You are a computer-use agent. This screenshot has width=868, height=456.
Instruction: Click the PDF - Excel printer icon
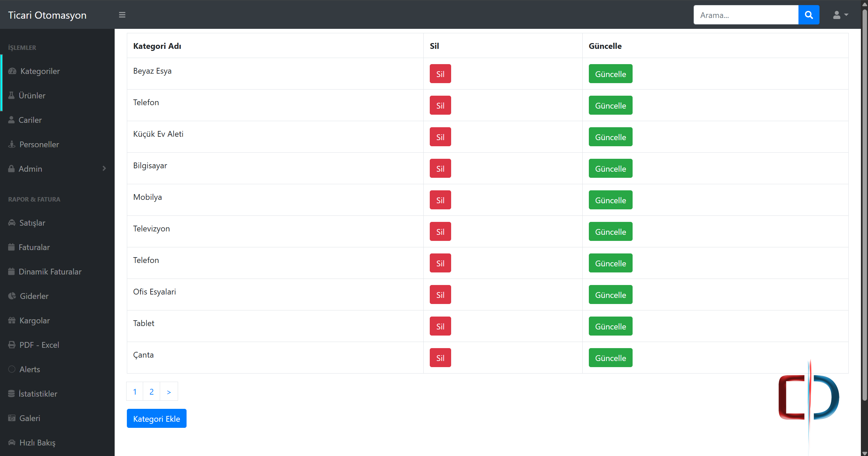12,345
